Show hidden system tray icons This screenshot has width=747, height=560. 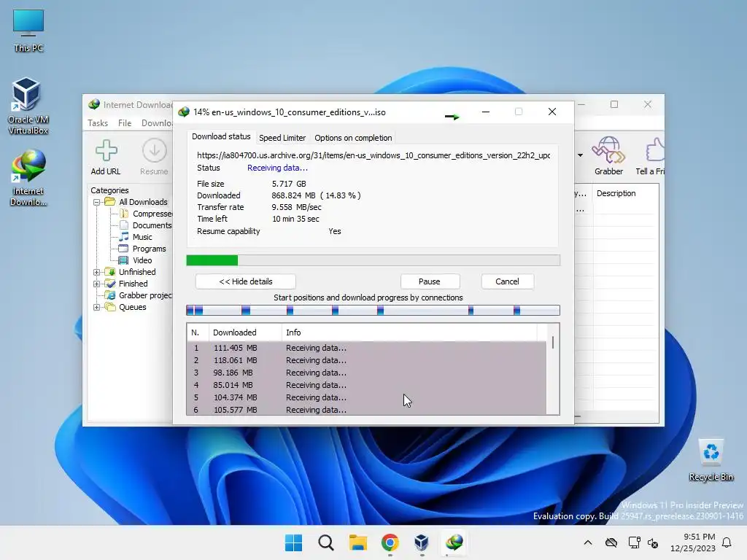click(x=588, y=542)
